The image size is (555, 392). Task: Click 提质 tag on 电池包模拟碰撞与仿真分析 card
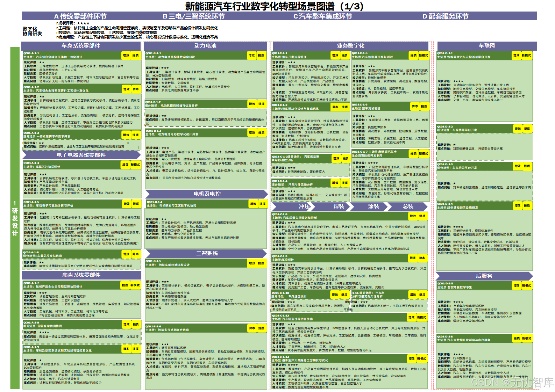(x=261, y=104)
